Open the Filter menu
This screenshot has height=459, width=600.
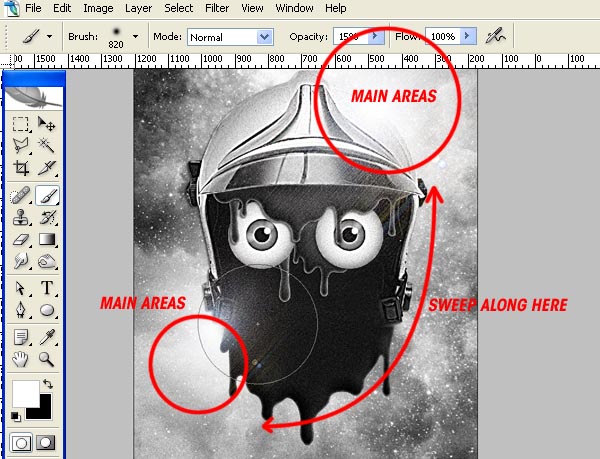point(217,8)
